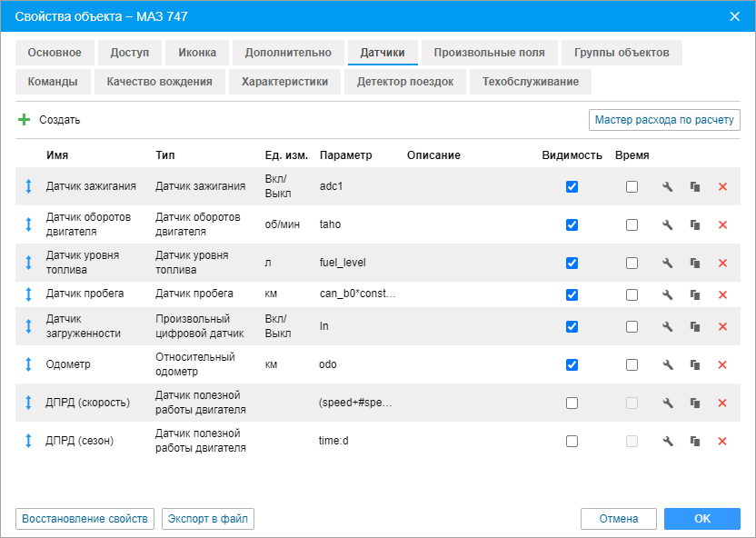Screen dimensions: 756x538
Task: Click reorder arrow for Датчик зажигания row
Action: (x=28, y=186)
